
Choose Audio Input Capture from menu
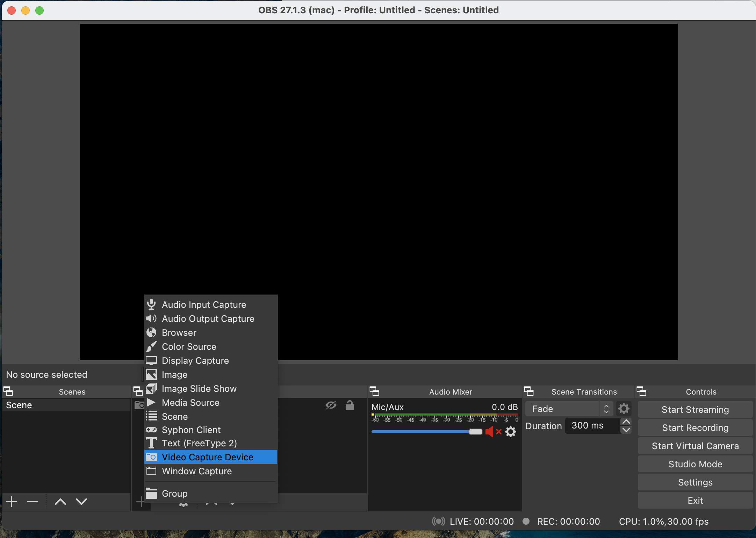tap(211, 304)
